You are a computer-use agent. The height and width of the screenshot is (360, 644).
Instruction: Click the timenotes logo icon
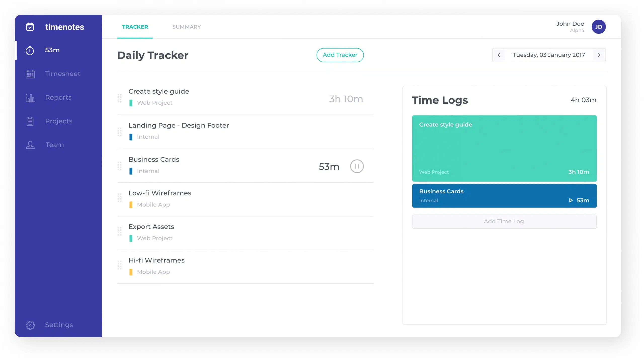pos(30,27)
